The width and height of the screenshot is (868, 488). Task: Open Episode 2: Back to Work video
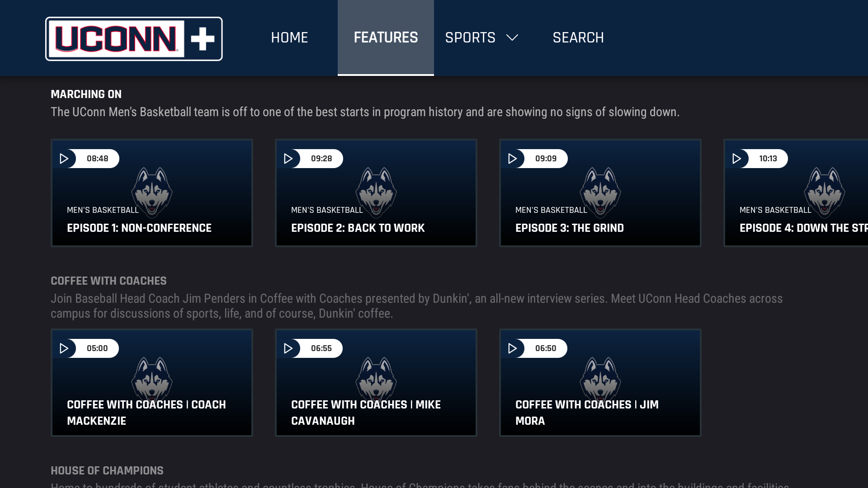click(376, 192)
